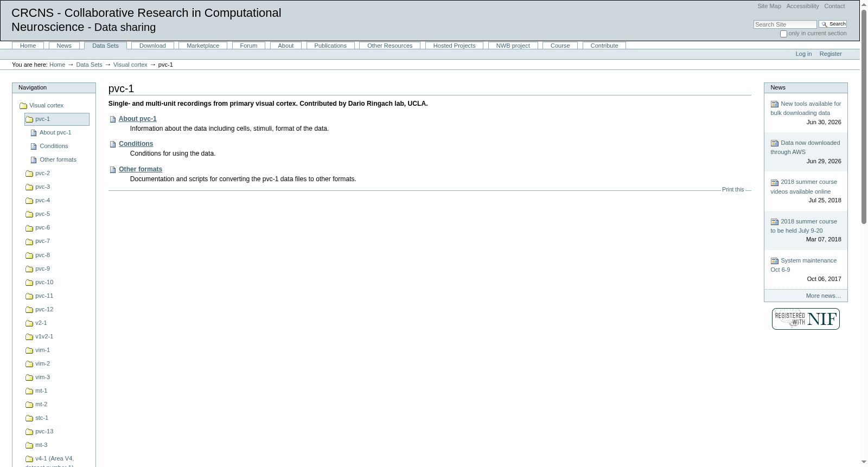
Task: Open the Other Resources tab
Action: (390, 46)
